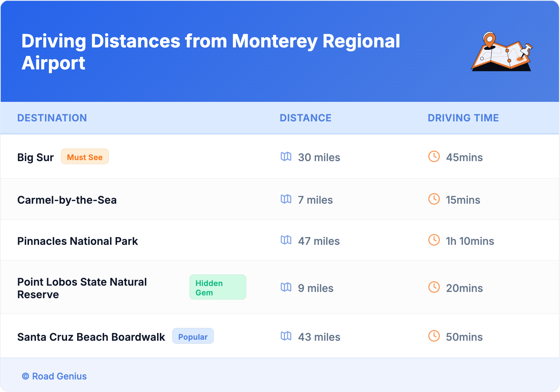The width and height of the screenshot is (560, 392).
Task: Click the map icon next to 7 miles
Action: tap(286, 199)
